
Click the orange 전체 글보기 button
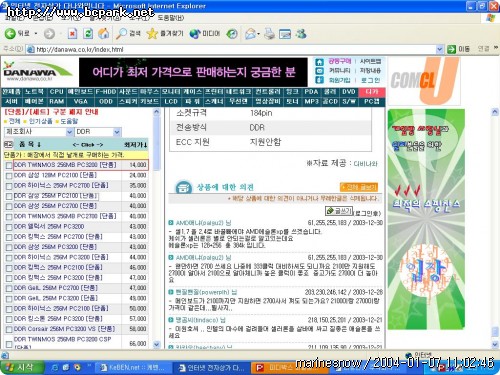click(x=359, y=187)
